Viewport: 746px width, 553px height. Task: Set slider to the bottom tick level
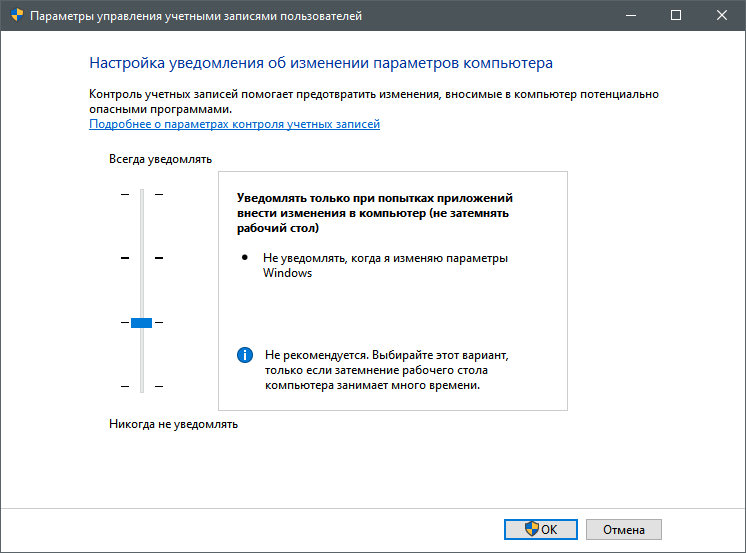(142, 386)
